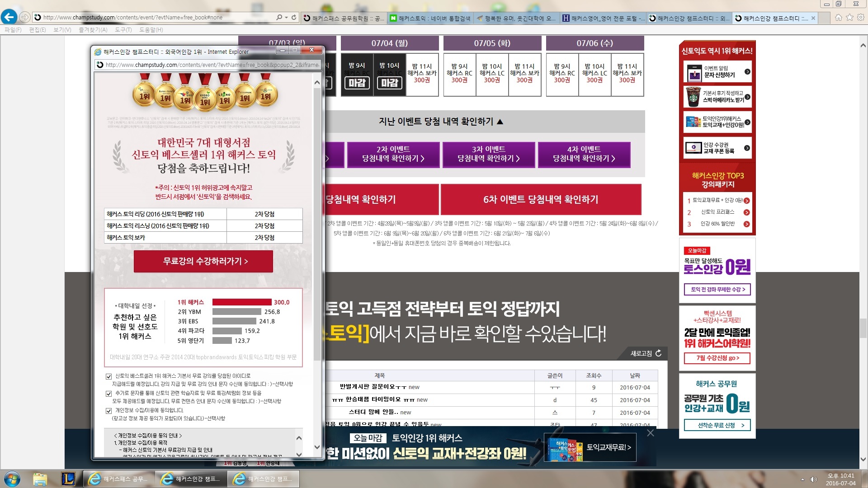Open the address bar dropdown arrow
This screenshot has height=488, width=868.
pyautogui.click(x=286, y=17)
